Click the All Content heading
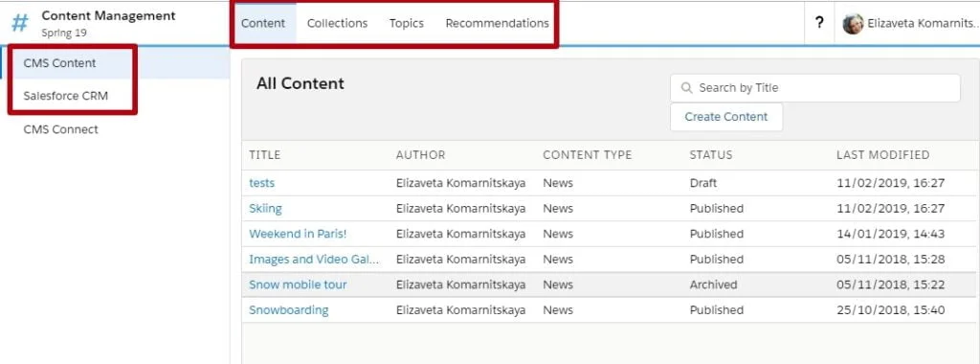Screen dimensions: 980x364 (x=300, y=83)
